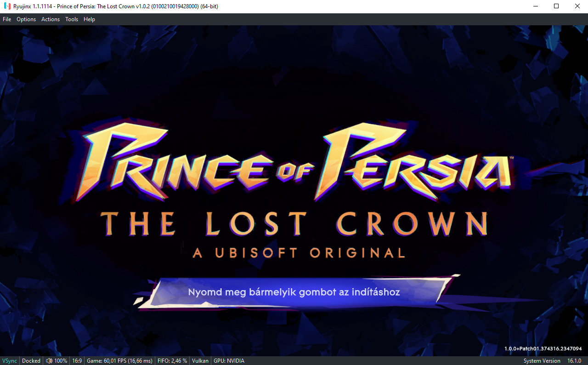Change the 16:9 aspect ratio setting

click(x=77, y=361)
